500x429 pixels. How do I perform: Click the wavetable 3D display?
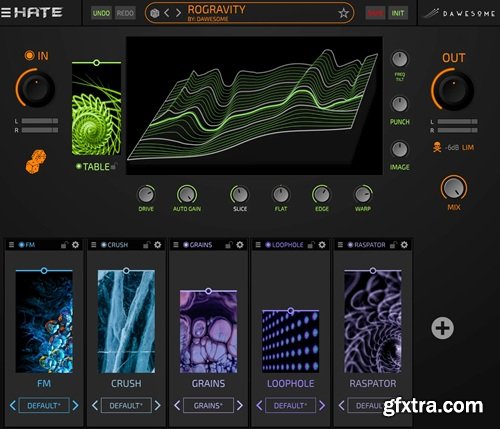click(254, 106)
